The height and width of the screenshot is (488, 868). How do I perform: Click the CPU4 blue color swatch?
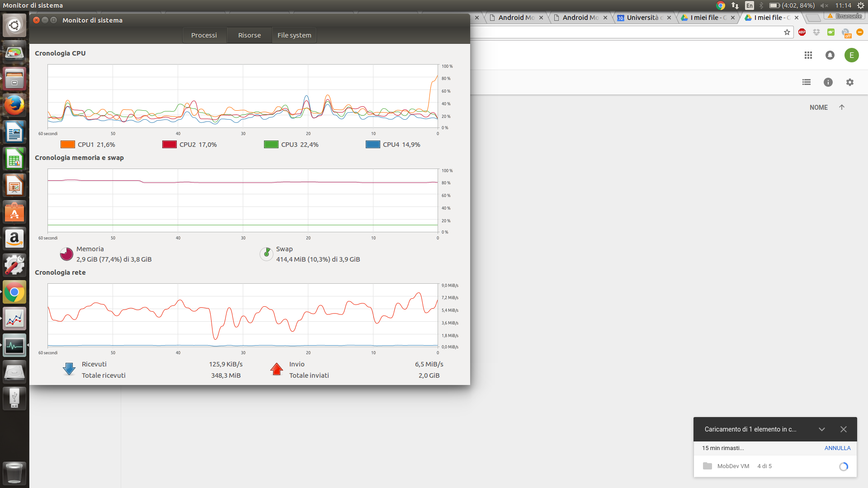point(373,145)
